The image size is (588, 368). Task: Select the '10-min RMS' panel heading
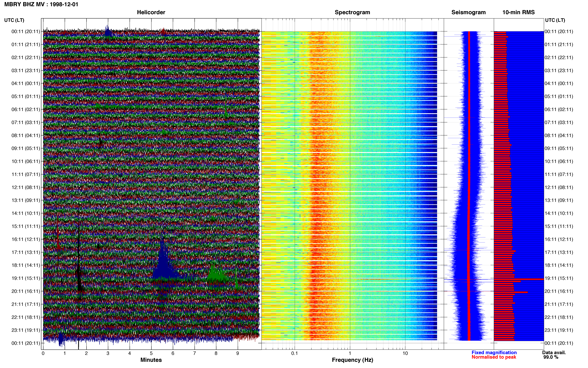[518, 12]
